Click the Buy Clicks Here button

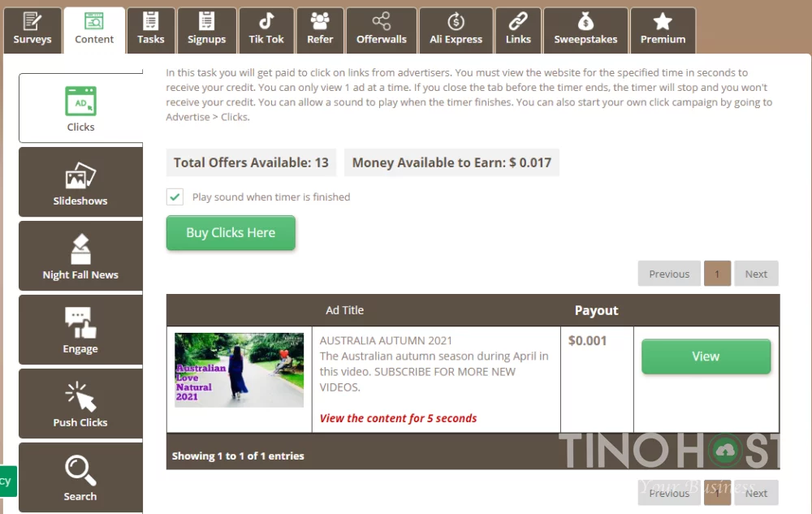click(231, 233)
